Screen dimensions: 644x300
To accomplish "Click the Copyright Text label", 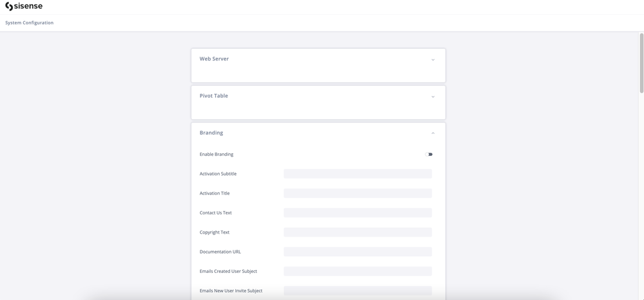I will click(x=214, y=232).
